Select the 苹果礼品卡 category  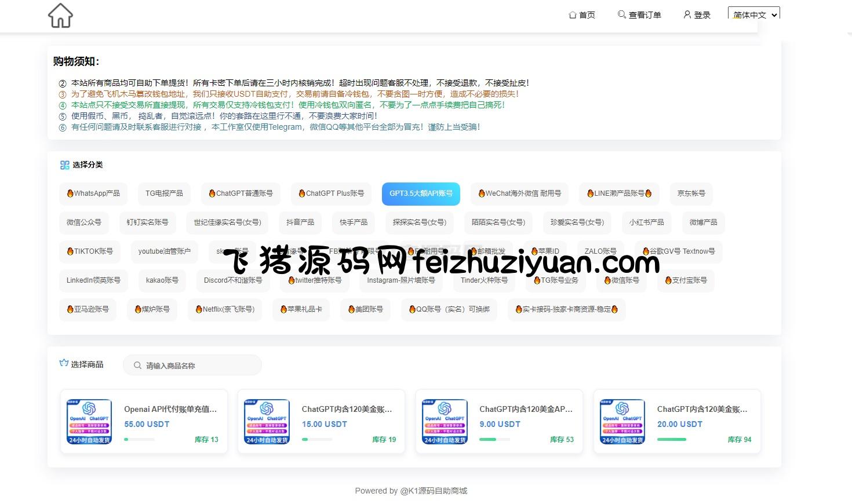pos(301,309)
